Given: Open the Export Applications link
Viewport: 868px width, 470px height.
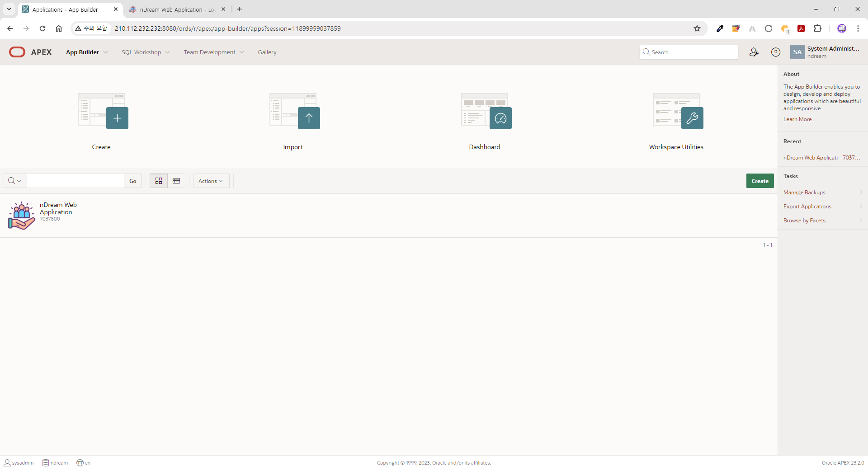Looking at the screenshot, I should click(807, 206).
